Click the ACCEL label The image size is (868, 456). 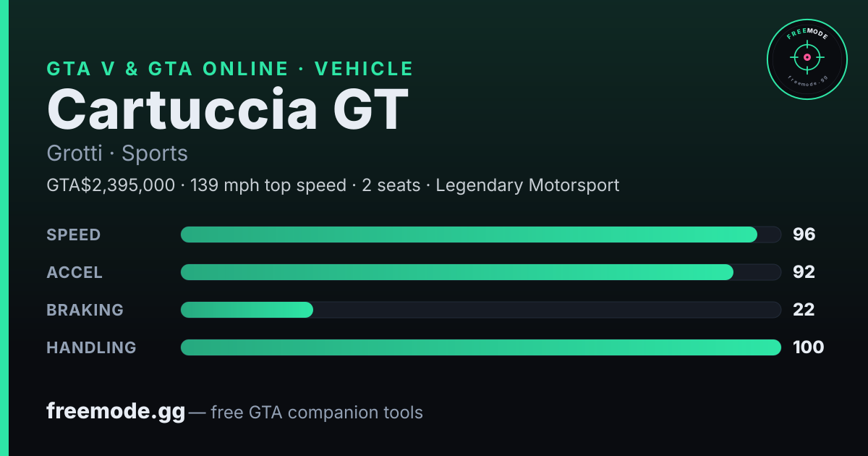click(x=75, y=272)
